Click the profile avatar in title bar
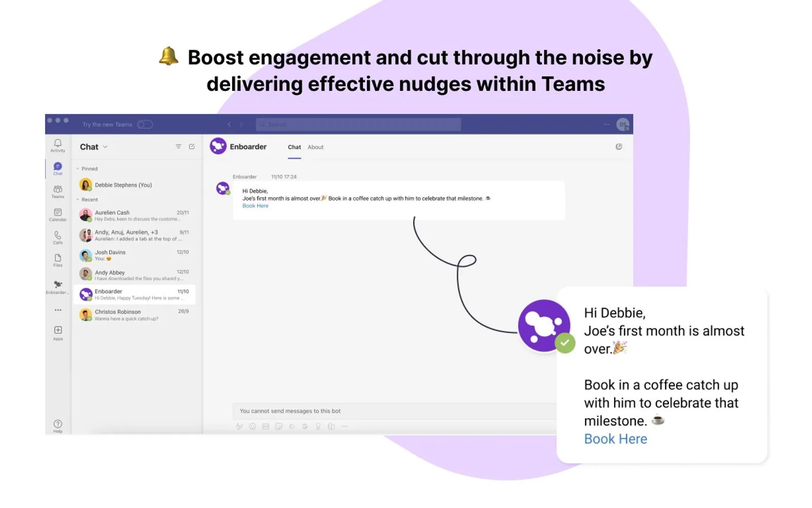 click(x=623, y=124)
